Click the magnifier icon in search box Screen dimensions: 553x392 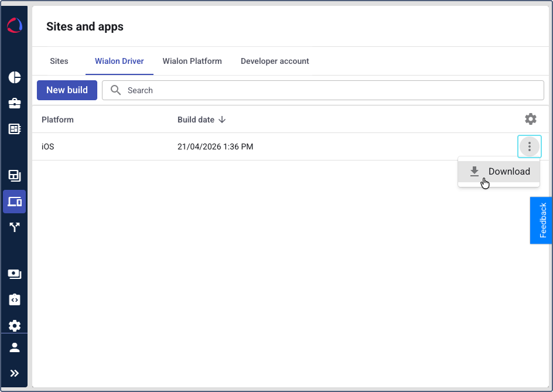pos(115,90)
